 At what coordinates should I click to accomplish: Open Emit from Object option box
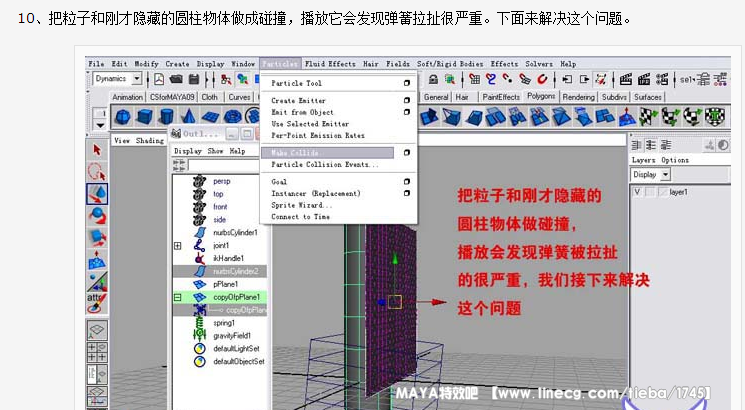[x=407, y=112]
